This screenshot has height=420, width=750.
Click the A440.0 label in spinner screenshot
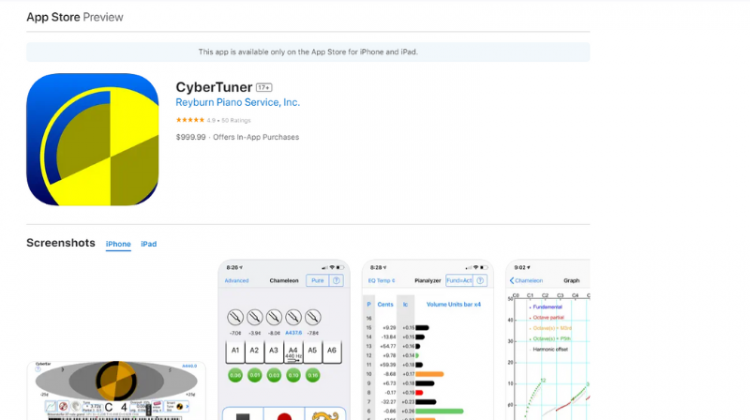coord(189,366)
